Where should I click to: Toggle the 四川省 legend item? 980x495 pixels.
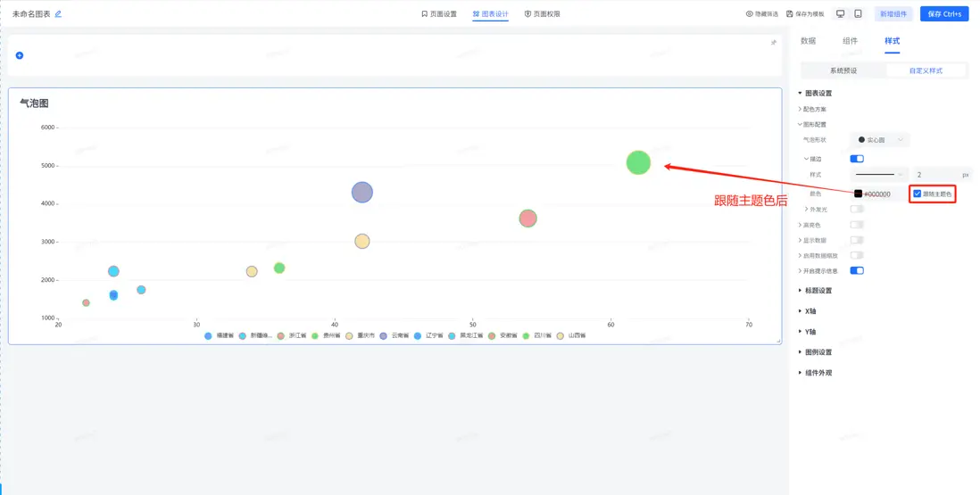[537, 336]
